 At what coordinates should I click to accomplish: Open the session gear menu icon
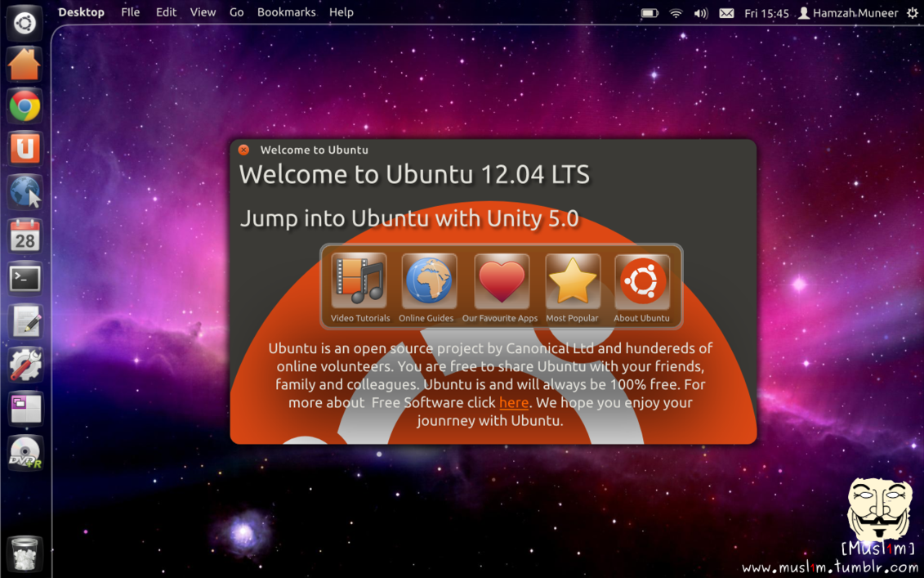click(x=913, y=13)
